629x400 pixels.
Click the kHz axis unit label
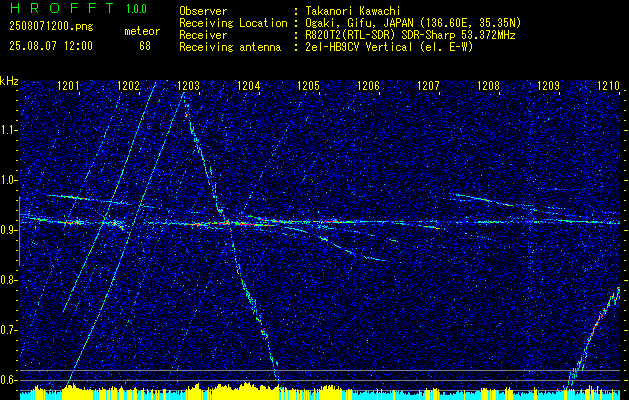9,81
